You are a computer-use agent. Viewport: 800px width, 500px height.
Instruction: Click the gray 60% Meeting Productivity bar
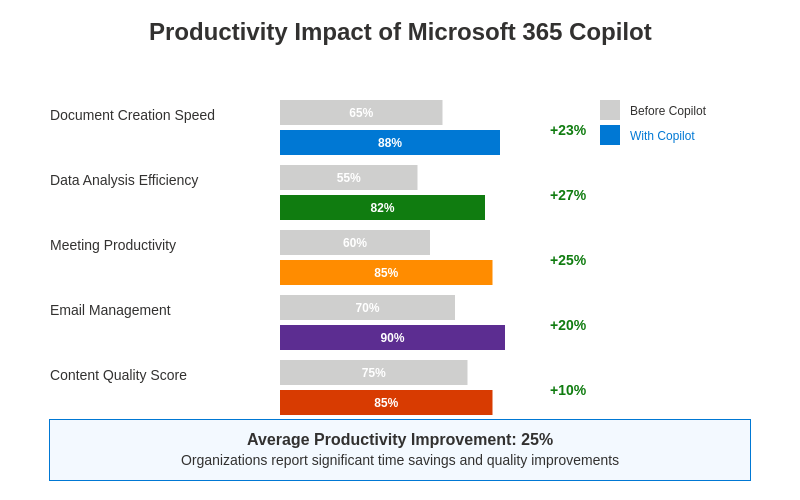coord(355,243)
